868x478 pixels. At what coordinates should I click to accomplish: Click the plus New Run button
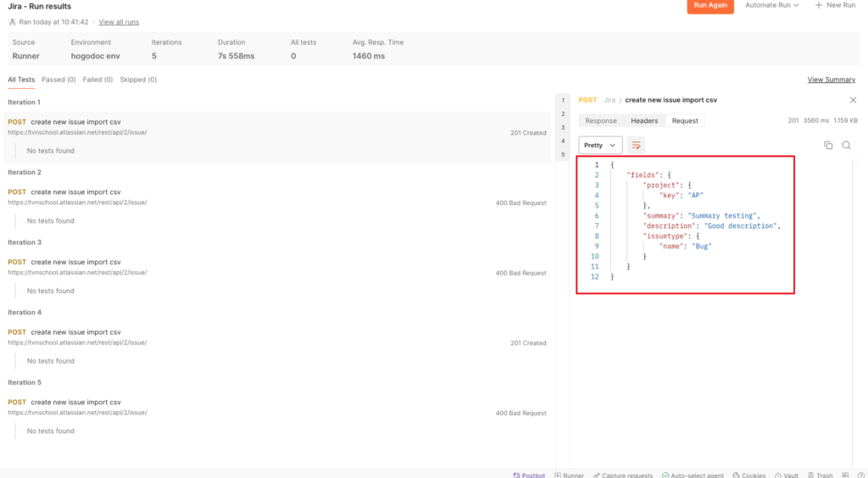pyautogui.click(x=835, y=5)
